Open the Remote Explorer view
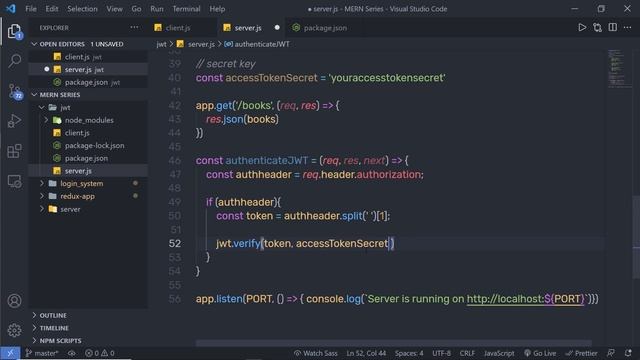The height and width of the screenshot is (360, 640). tap(14, 181)
